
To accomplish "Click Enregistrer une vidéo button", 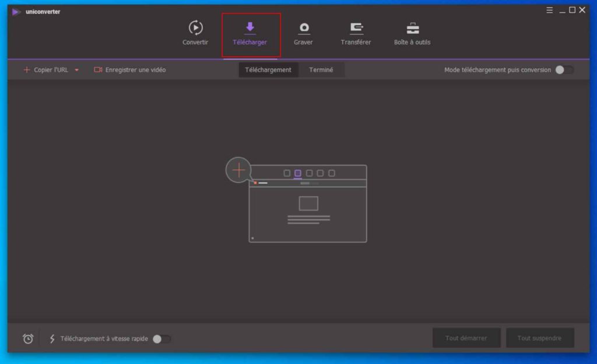I will [130, 70].
